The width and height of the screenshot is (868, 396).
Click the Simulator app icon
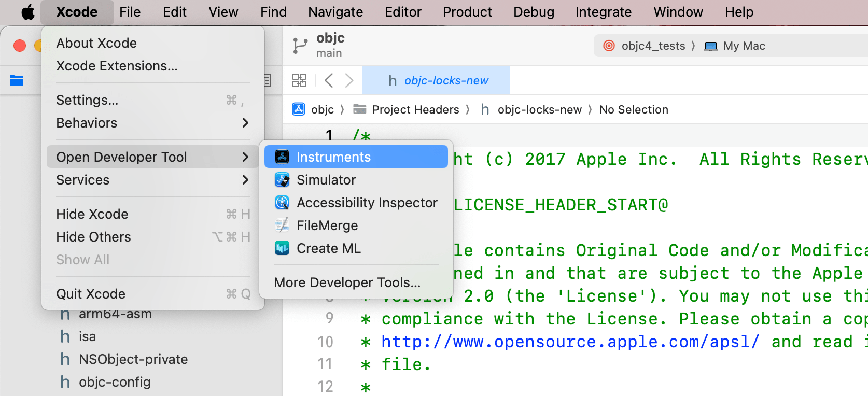pyautogui.click(x=282, y=180)
